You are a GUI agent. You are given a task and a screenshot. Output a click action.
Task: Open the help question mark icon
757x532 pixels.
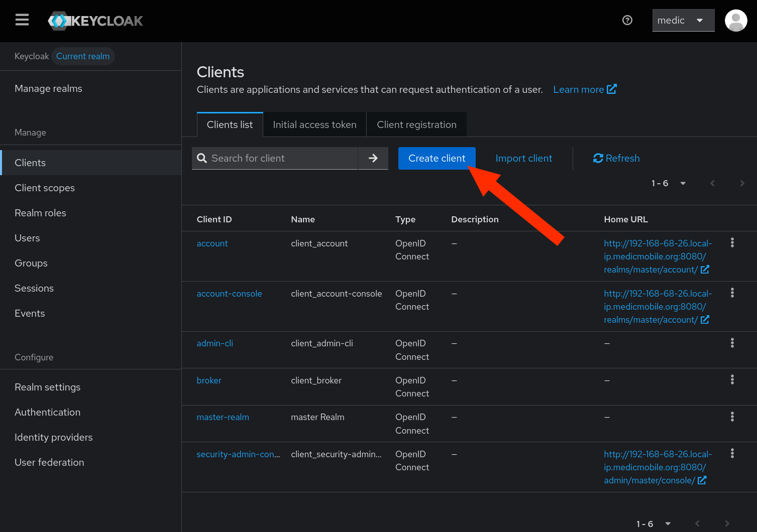point(627,20)
